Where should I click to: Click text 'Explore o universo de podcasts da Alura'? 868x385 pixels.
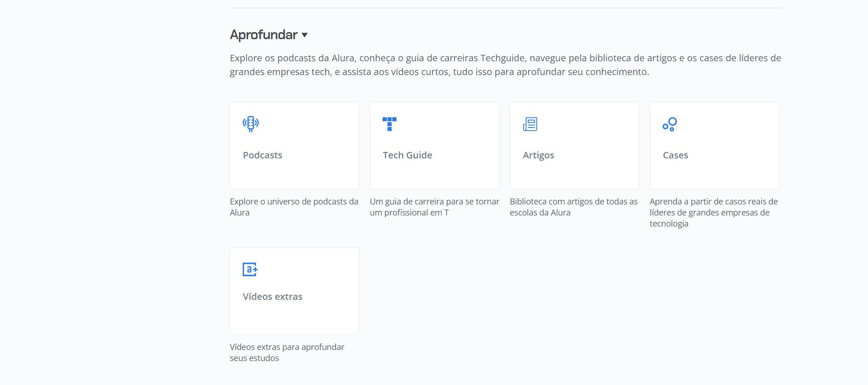click(294, 207)
